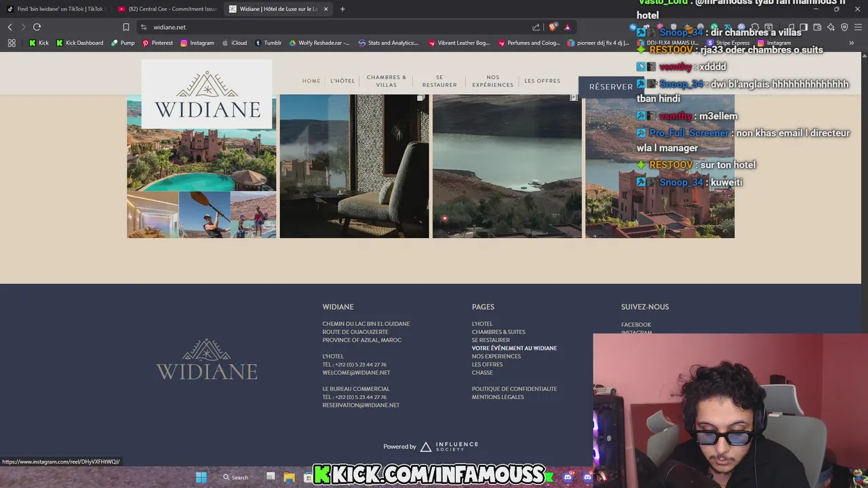Open the share icon in the address bar
The image size is (868, 488).
click(x=536, y=27)
